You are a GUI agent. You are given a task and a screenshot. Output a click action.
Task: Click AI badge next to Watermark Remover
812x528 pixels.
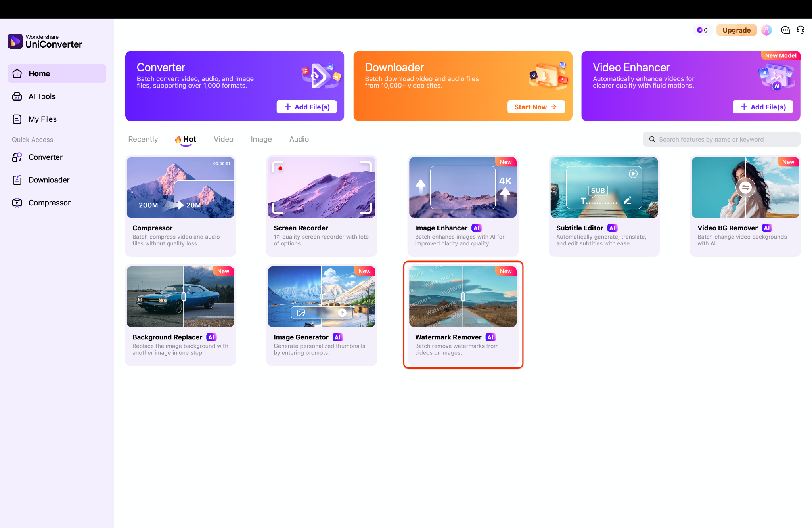coord(490,337)
